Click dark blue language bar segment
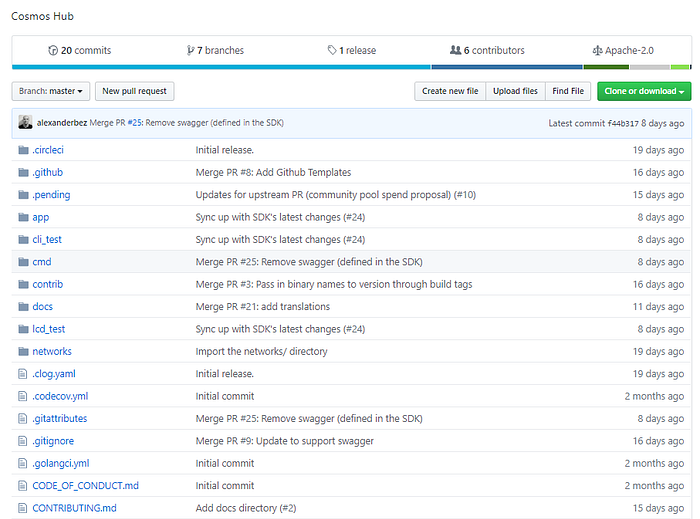The image size is (700, 519). (507, 67)
